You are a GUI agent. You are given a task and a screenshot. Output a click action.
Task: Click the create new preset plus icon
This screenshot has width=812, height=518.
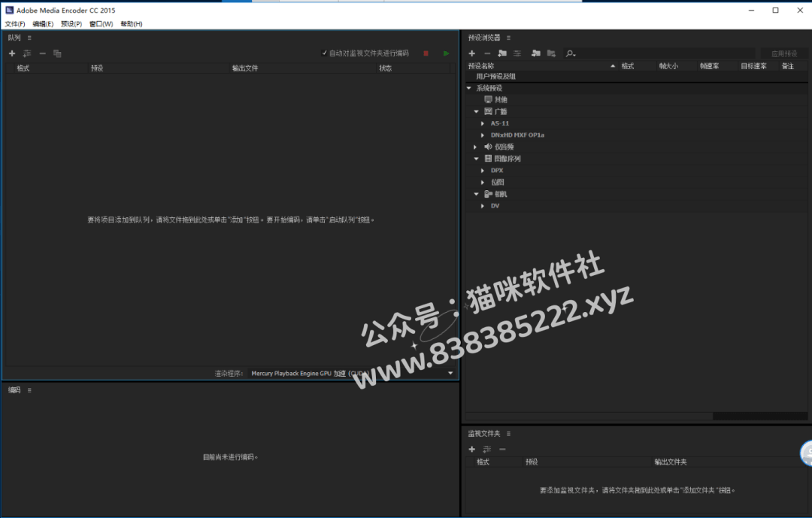[471, 53]
